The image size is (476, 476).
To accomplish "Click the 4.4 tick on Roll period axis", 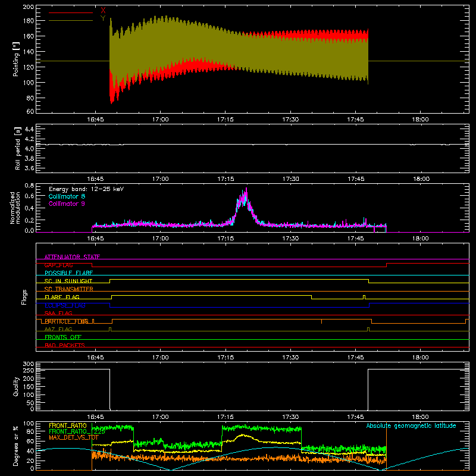I will tap(29, 129).
